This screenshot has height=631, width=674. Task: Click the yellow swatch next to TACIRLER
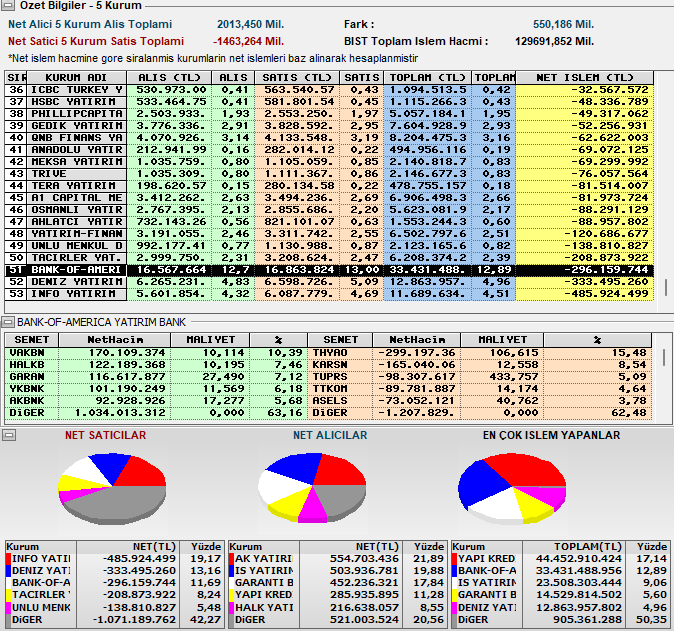pyautogui.click(x=9, y=595)
